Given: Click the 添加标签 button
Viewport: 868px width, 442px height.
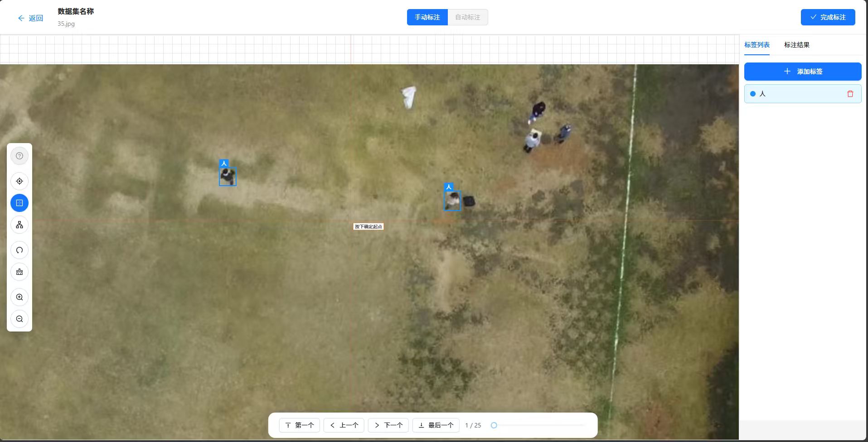Looking at the screenshot, I should click(802, 72).
